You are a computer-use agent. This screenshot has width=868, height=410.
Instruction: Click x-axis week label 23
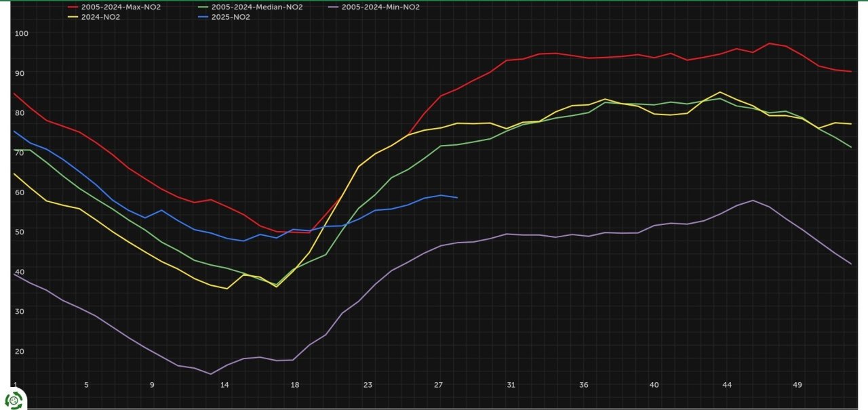[368, 385]
